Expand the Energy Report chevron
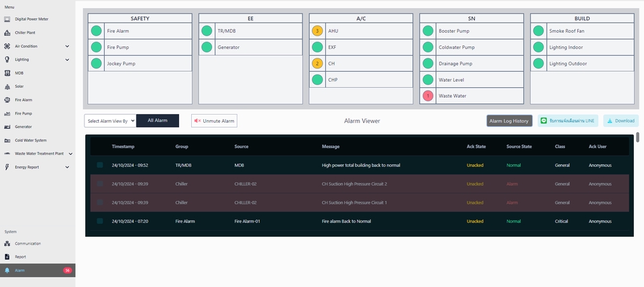The height and width of the screenshot is (287, 644). click(x=67, y=167)
